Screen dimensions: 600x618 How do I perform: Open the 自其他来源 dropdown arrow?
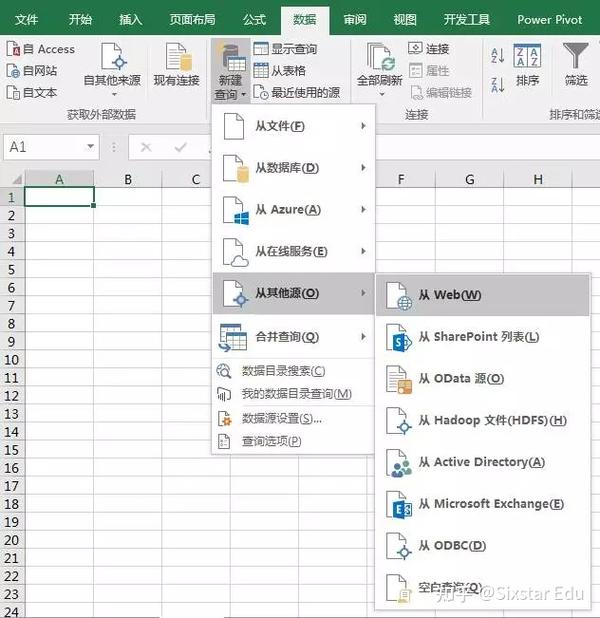(x=114, y=95)
